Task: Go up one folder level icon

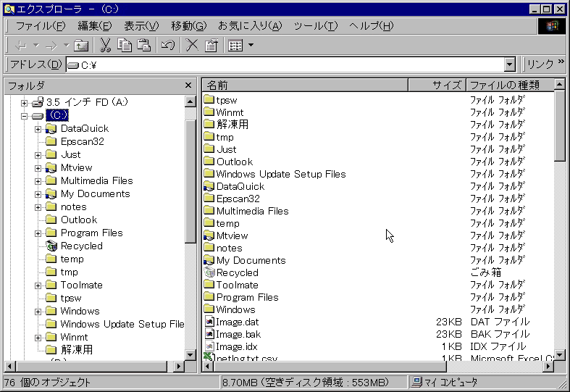Action: coord(81,46)
